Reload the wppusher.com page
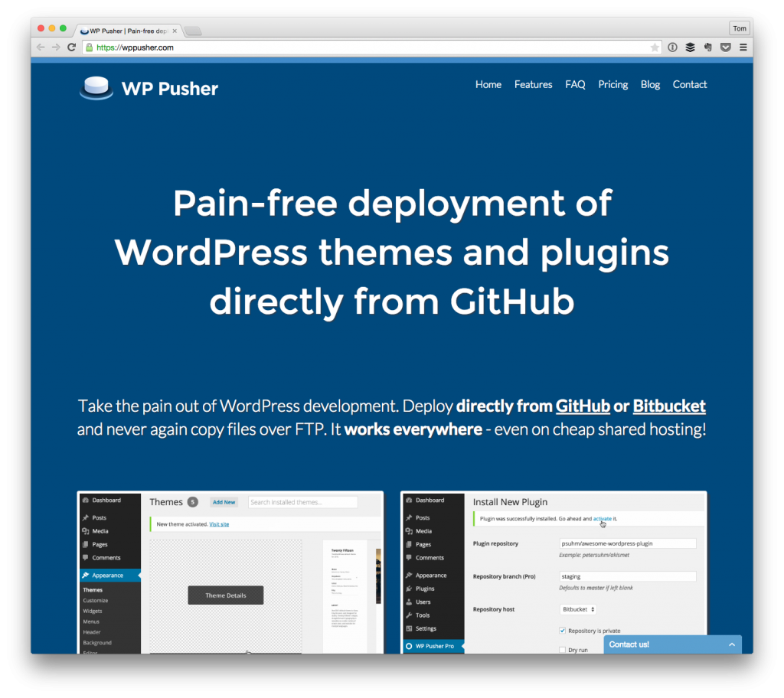The height and width of the screenshot is (698, 784). click(x=71, y=47)
